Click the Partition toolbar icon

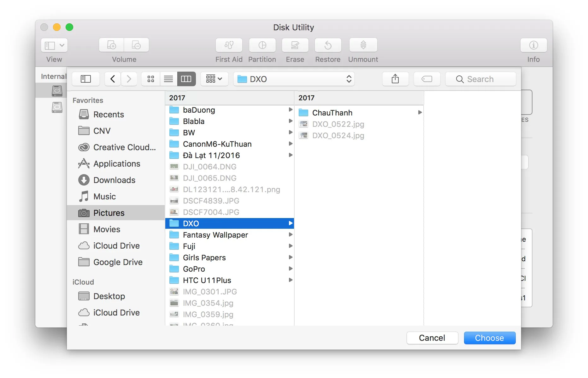click(x=262, y=45)
